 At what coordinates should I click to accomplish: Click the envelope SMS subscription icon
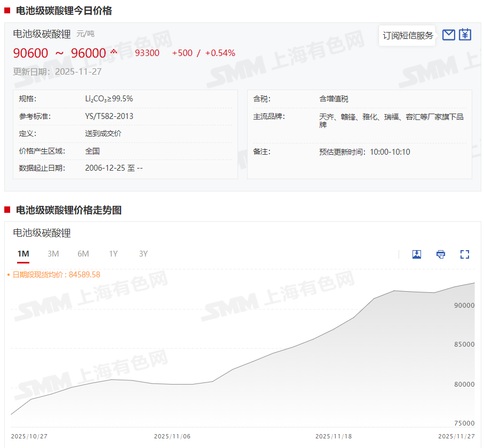tap(448, 35)
